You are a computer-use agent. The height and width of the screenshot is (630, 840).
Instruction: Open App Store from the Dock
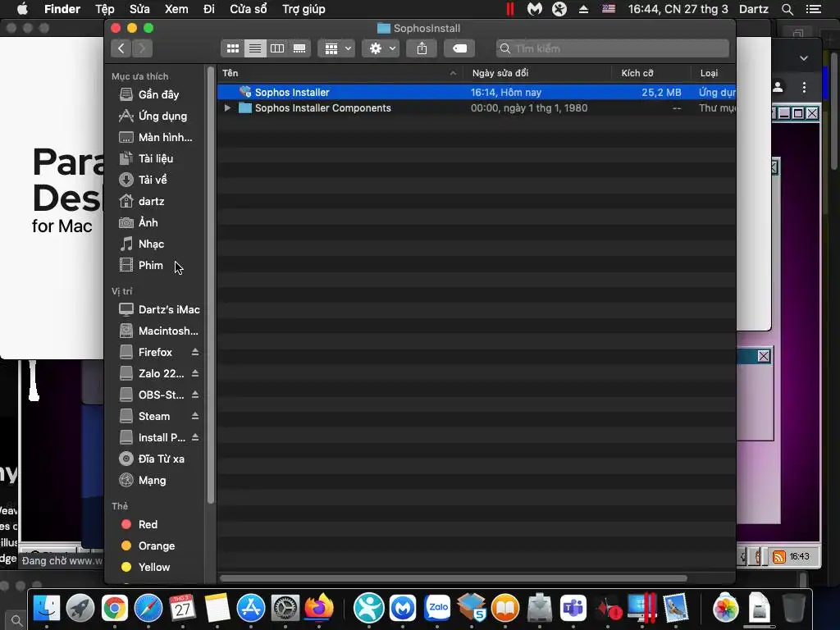point(251,609)
